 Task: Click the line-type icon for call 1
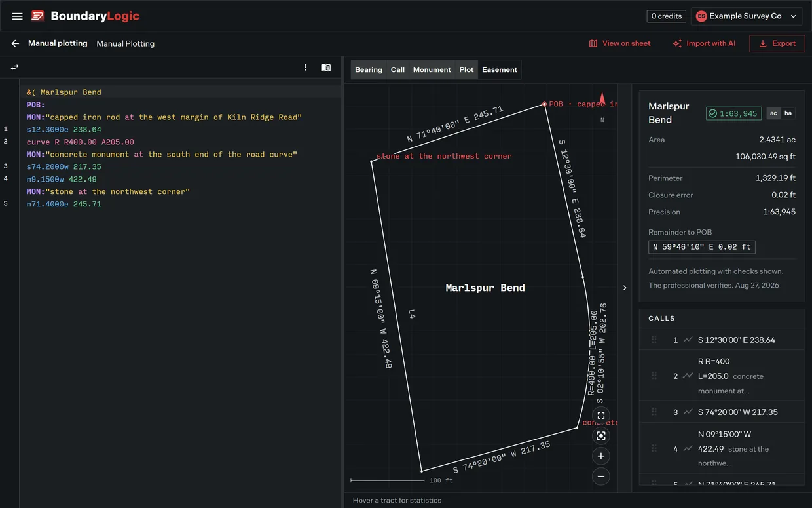(x=688, y=340)
